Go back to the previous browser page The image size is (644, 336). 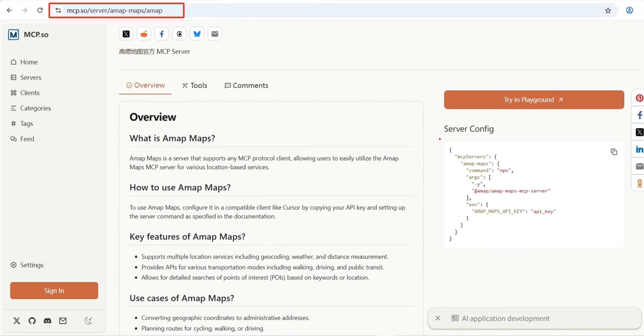10,10
